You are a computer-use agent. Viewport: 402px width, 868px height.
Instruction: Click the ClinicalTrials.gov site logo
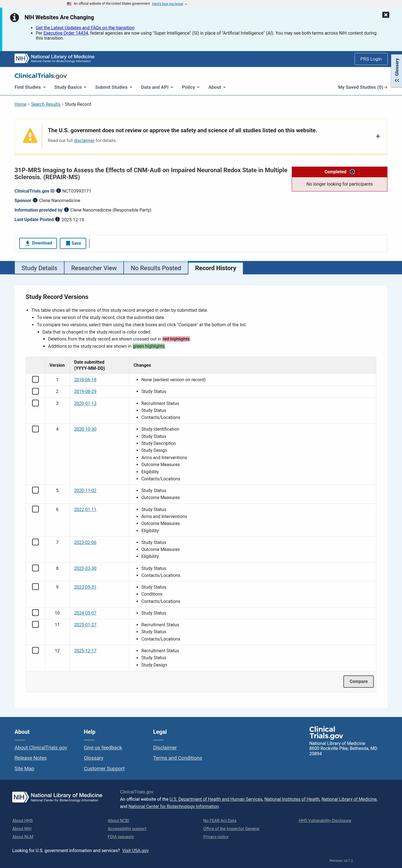click(40, 76)
